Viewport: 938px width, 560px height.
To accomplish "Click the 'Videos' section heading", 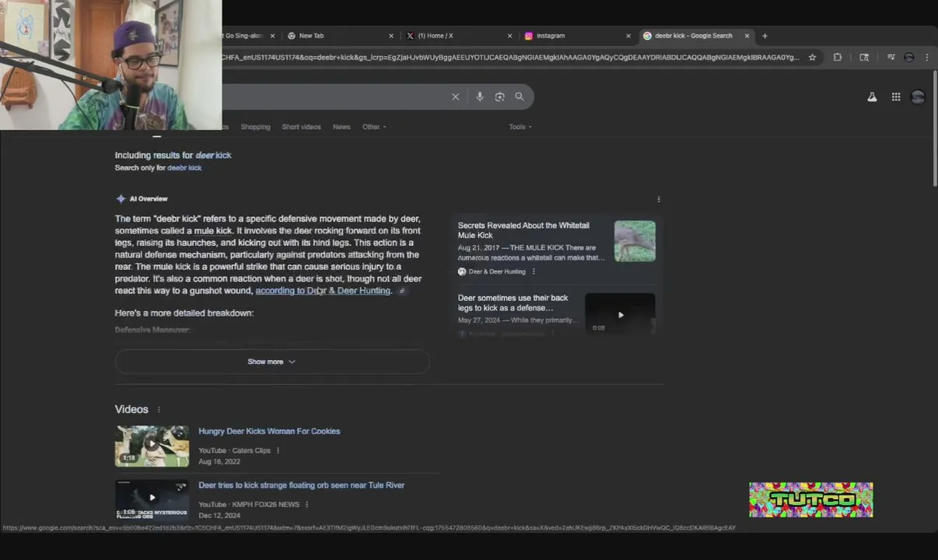I will click(131, 409).
